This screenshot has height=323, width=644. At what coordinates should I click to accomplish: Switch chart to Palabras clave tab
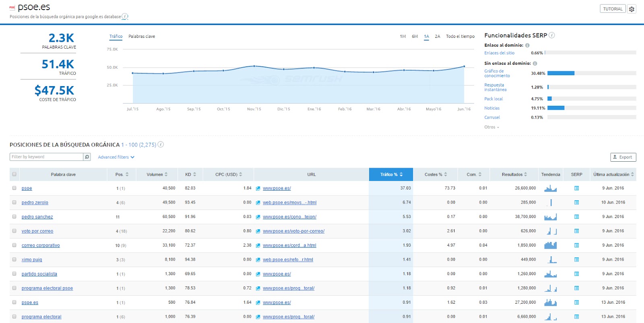142,37
